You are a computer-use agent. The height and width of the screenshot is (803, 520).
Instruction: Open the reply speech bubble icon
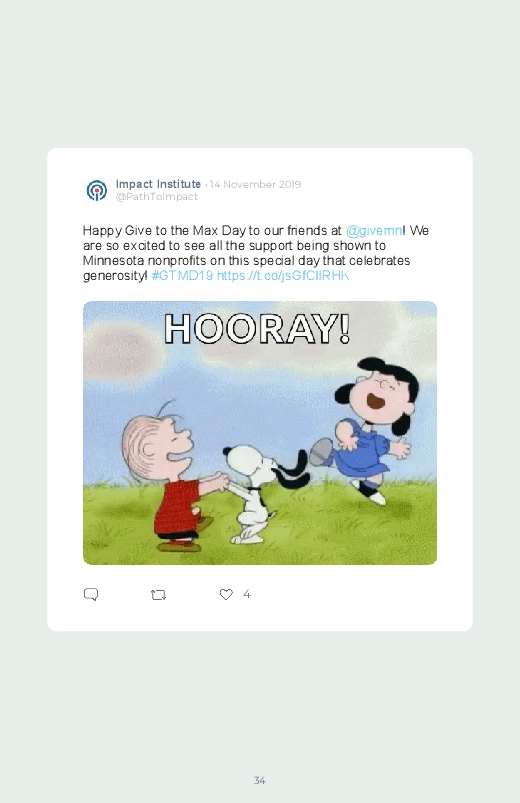pos(91,594)
